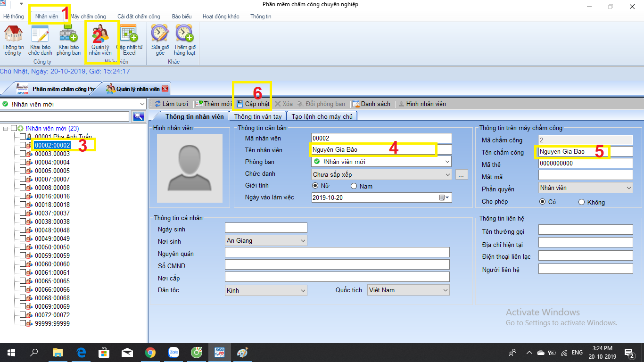Open the Máy chấm công menu tab

click(88, 16)
